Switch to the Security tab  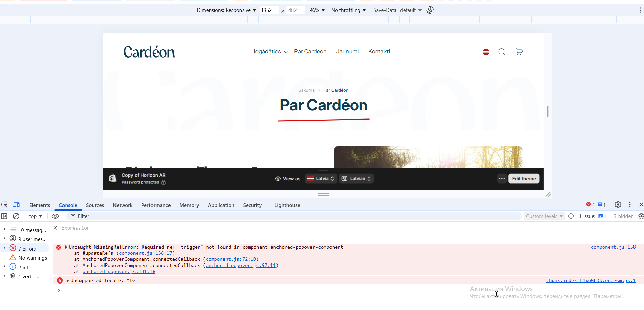(x=252, y=205)
